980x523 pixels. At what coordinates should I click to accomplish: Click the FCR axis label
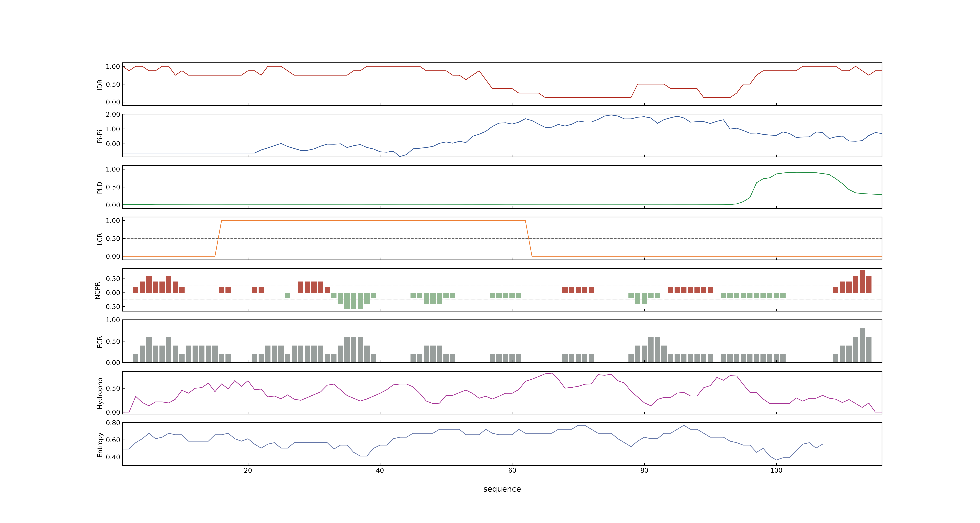[100, 342]
